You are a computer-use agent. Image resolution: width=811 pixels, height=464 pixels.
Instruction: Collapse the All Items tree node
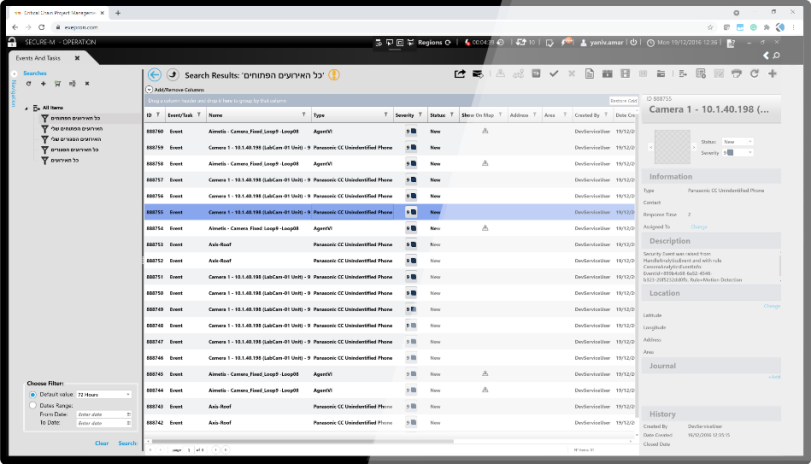click(26, 108)
